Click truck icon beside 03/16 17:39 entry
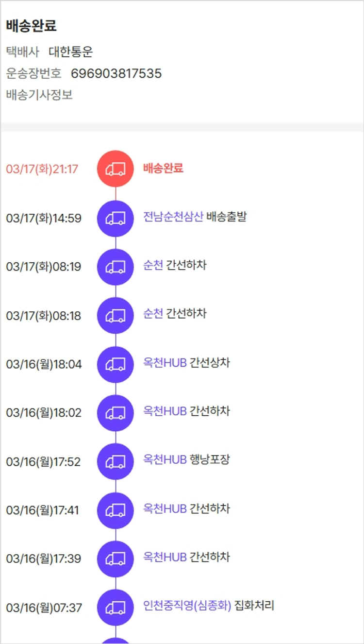The width and height of the screenshot is (364, 644). (x=116, y=559)
